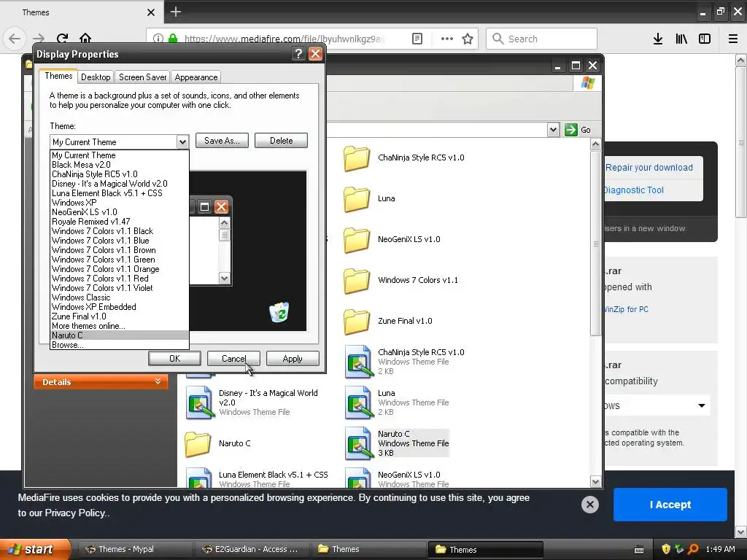Switch to the Screen Saver tab

142,77
